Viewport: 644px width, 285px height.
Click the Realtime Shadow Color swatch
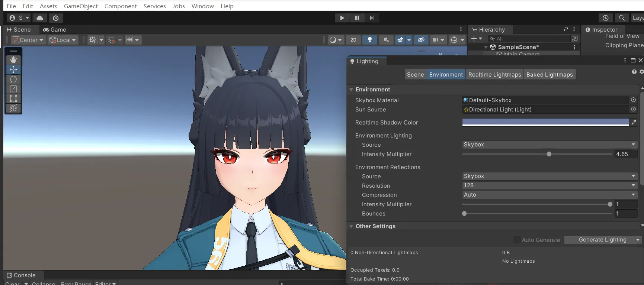pos(545,122)
